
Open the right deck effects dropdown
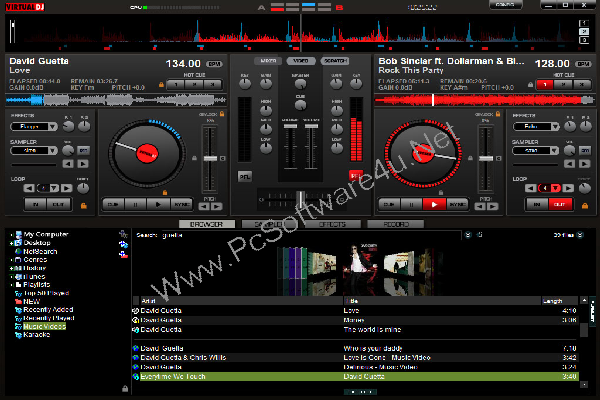pyautogui.click(x=555, y=126)
